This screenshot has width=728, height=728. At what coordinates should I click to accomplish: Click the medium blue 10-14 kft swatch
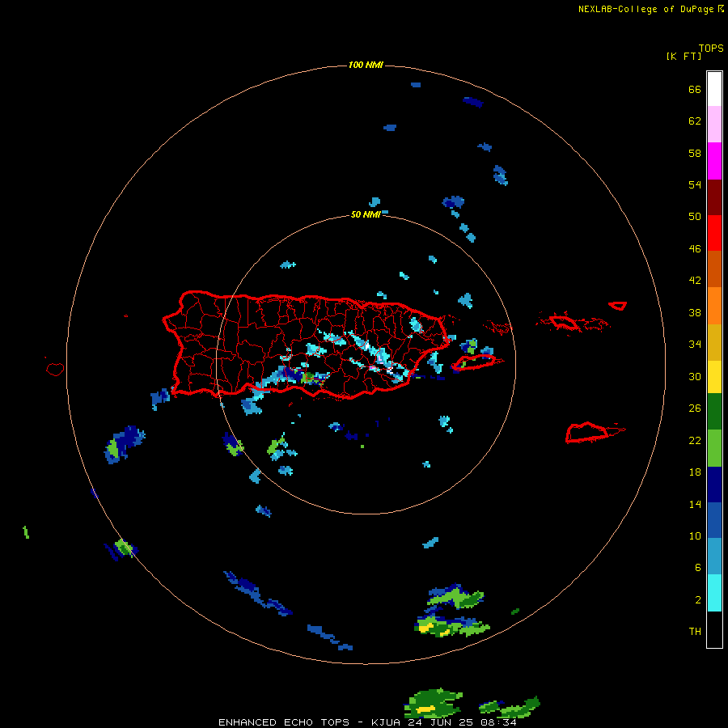[x=714, y=520]
